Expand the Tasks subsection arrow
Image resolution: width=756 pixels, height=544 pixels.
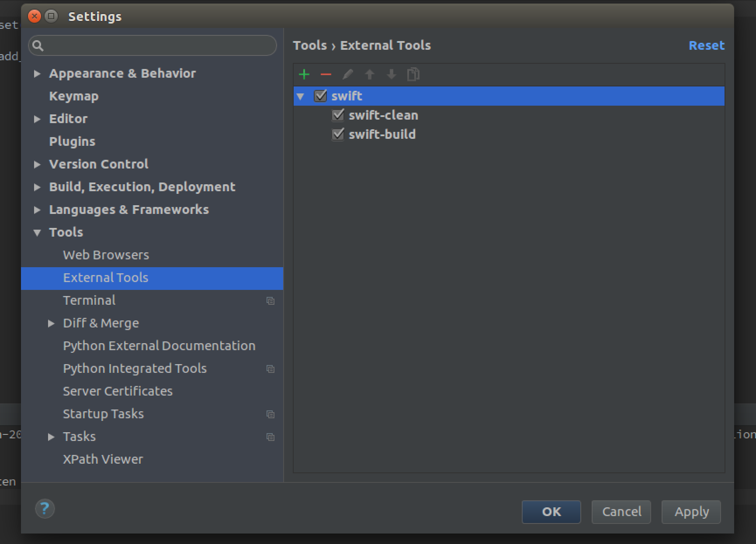[x=51, y=437]
